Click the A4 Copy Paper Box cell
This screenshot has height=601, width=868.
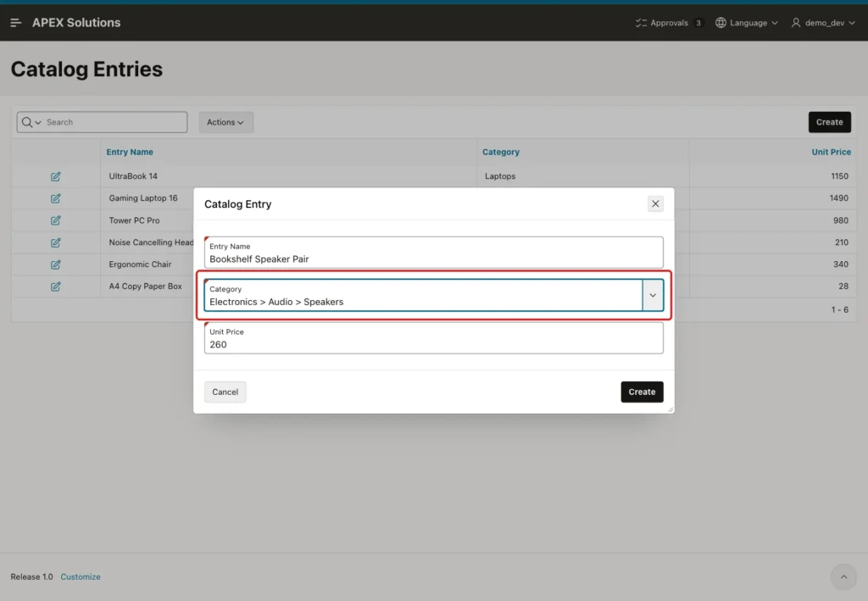pyautogui.click(x=145, y=287)
